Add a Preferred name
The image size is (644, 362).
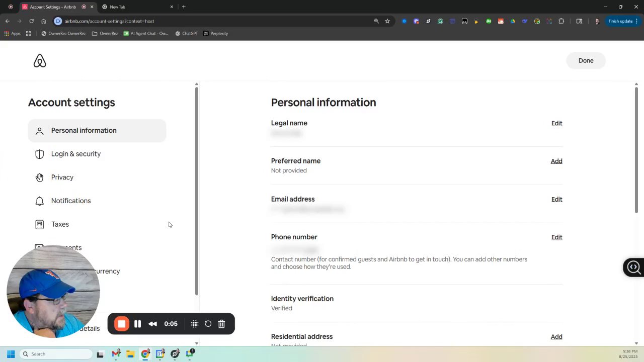point(556,161)
